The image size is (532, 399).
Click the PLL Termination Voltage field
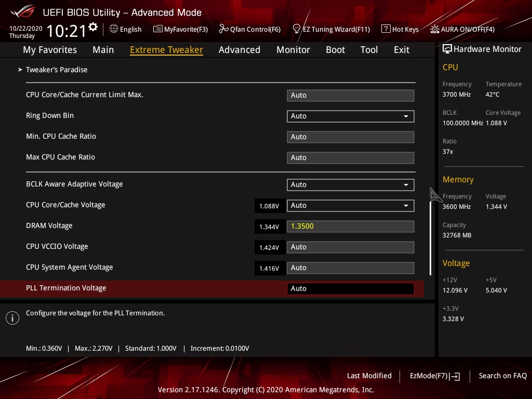[351, 289]
